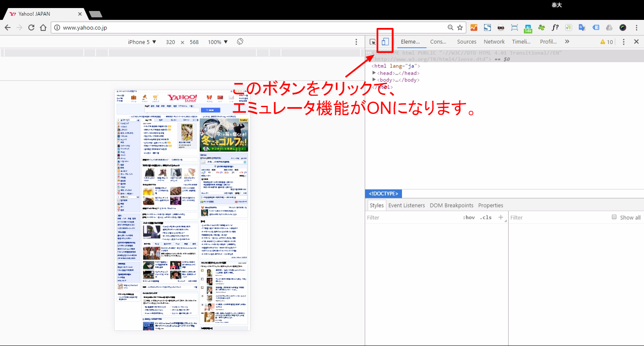Image resolution: width=644 pixels, height=346 pixels.
Task: Go forward to next page
Action: coord(19,28)
